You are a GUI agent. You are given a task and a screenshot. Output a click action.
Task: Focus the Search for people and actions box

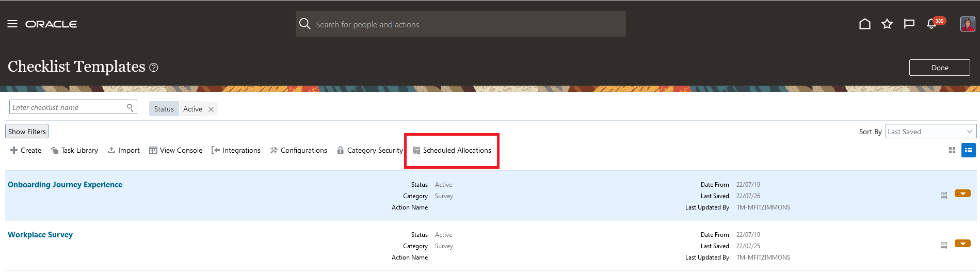click(x=461, y=24)
